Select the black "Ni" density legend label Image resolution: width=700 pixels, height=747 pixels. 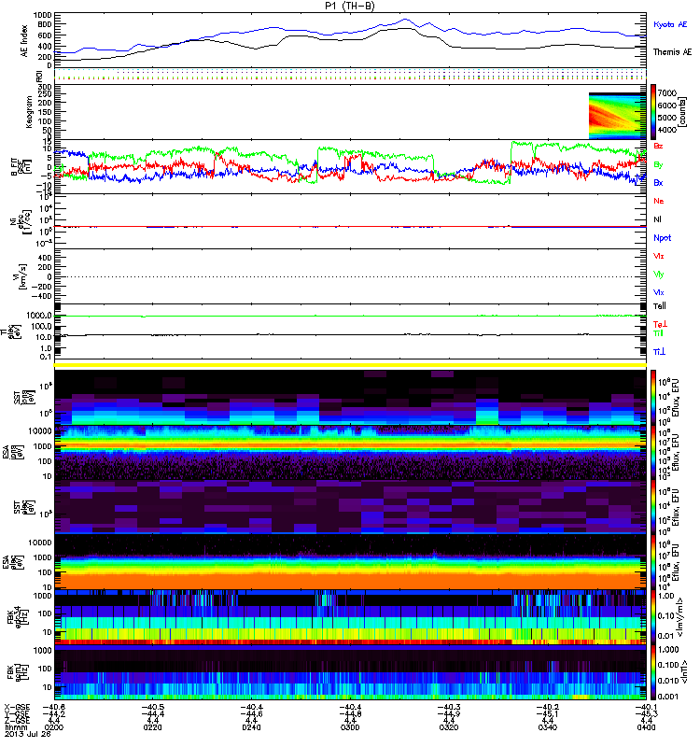pos(657,219)
